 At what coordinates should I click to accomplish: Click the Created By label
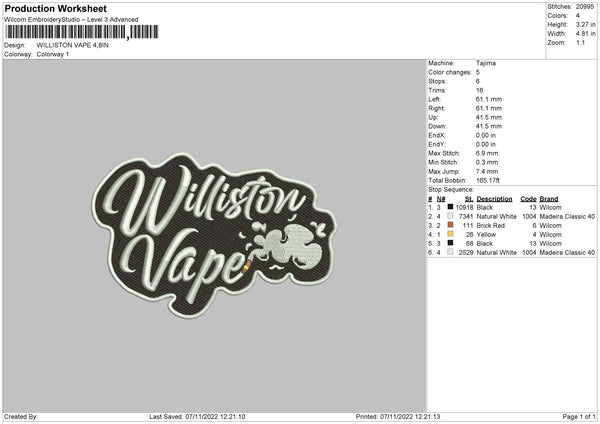[x=21, y=417]
